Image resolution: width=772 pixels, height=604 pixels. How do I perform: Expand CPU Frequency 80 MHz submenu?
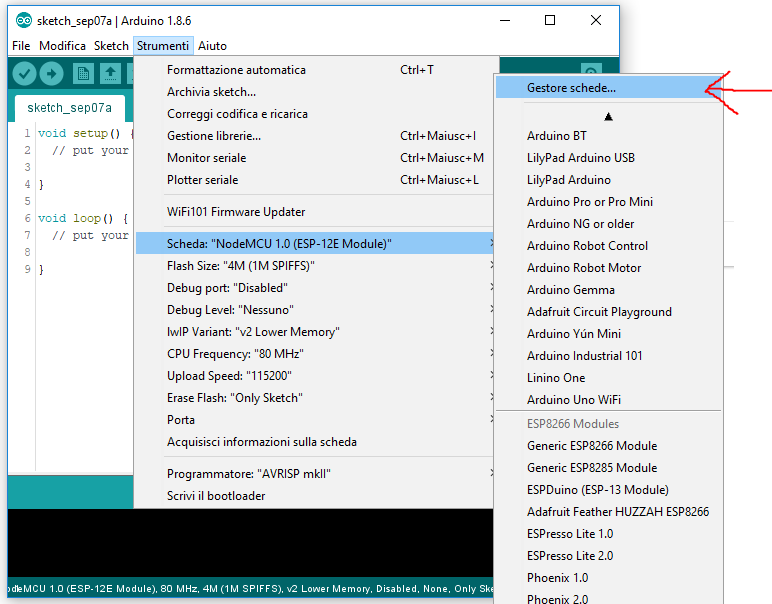[314, 354]
